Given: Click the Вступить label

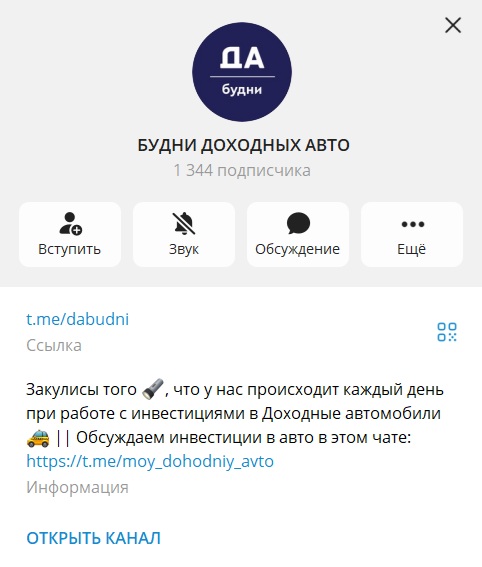Looking at the screenshot, I should pos(69,249).
